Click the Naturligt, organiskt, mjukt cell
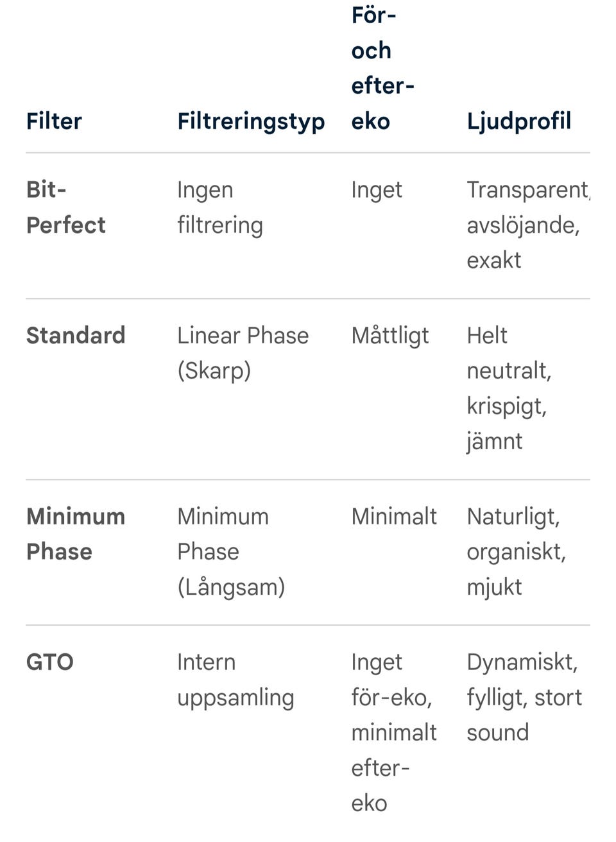This screenshot has width=616, height=842. [x=516, y=552]
